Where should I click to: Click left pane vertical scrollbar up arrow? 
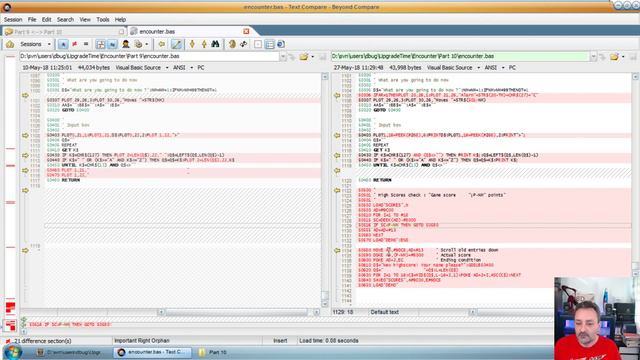point(325,77)
